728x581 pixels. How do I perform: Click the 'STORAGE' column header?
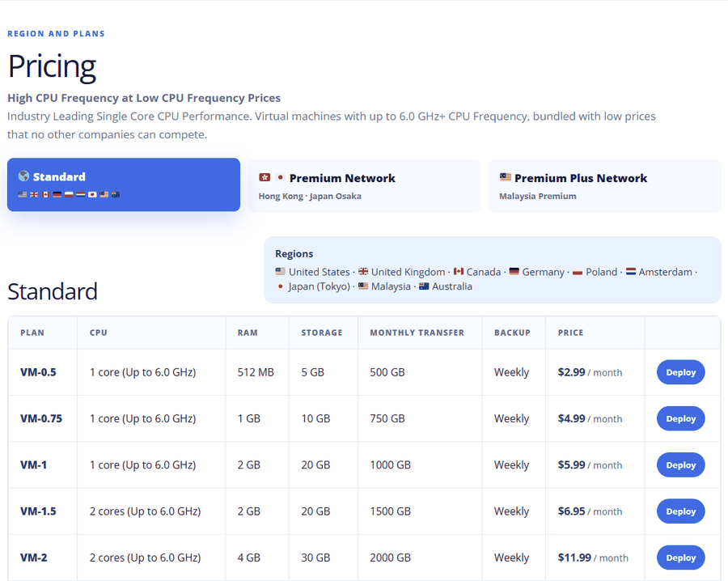[322, 333]
